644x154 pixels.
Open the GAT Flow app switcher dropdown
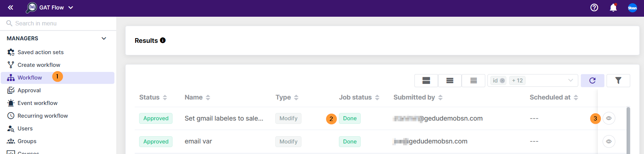(70, 8)
